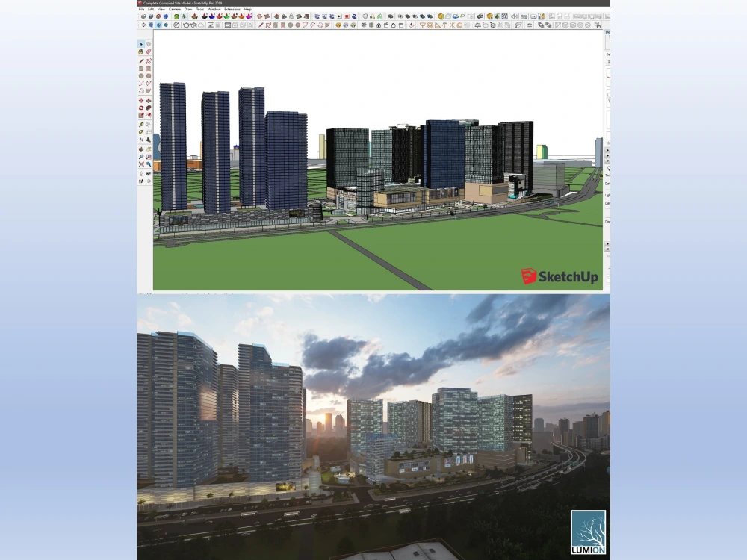Select Rotated Rectangle tool in left toolbar
The height and width of the screenshot is (560, 747).
149,68
